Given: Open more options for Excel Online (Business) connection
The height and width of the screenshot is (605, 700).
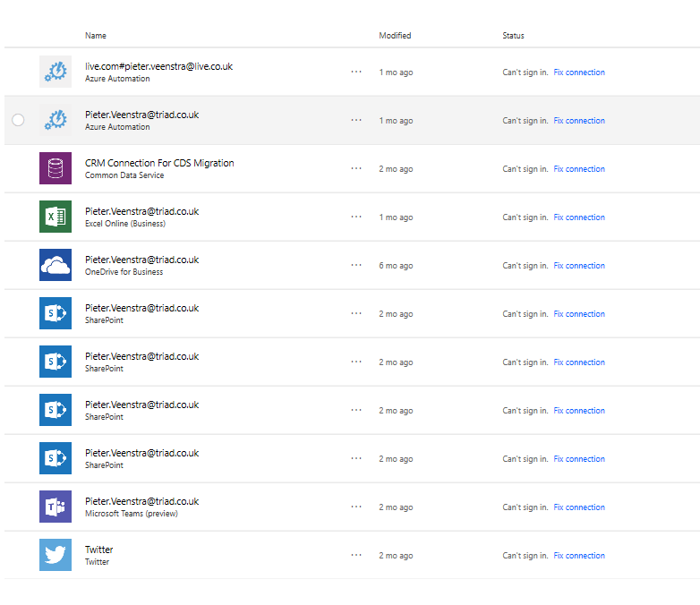Looking at the screenshot, I should 356,217.
